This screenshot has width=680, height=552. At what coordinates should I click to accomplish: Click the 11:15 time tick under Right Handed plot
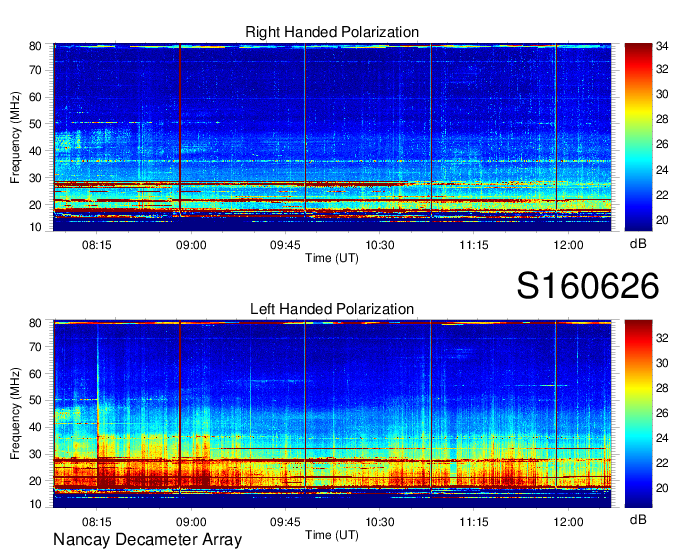click(x=474, y=245)
